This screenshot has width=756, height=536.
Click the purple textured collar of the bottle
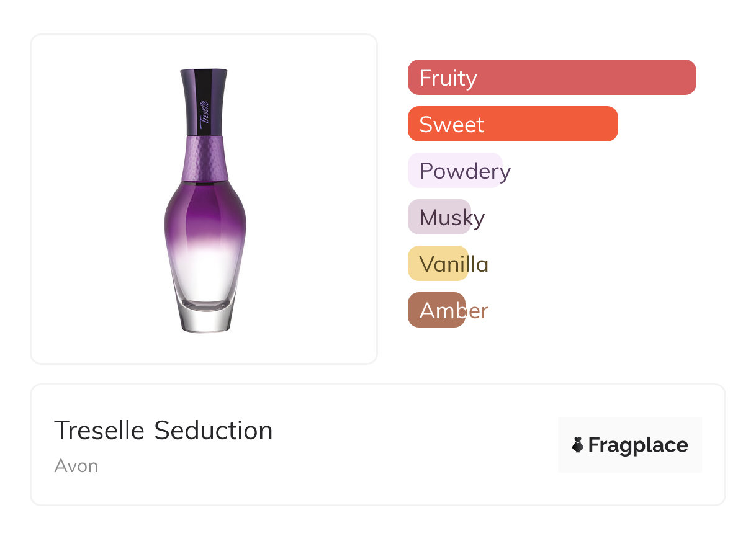pos(205,158)
